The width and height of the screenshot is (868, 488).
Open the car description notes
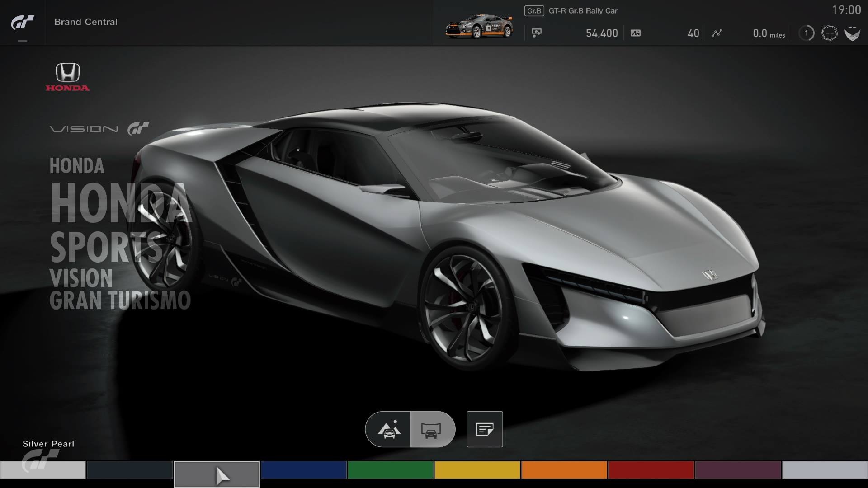(485, 429)
